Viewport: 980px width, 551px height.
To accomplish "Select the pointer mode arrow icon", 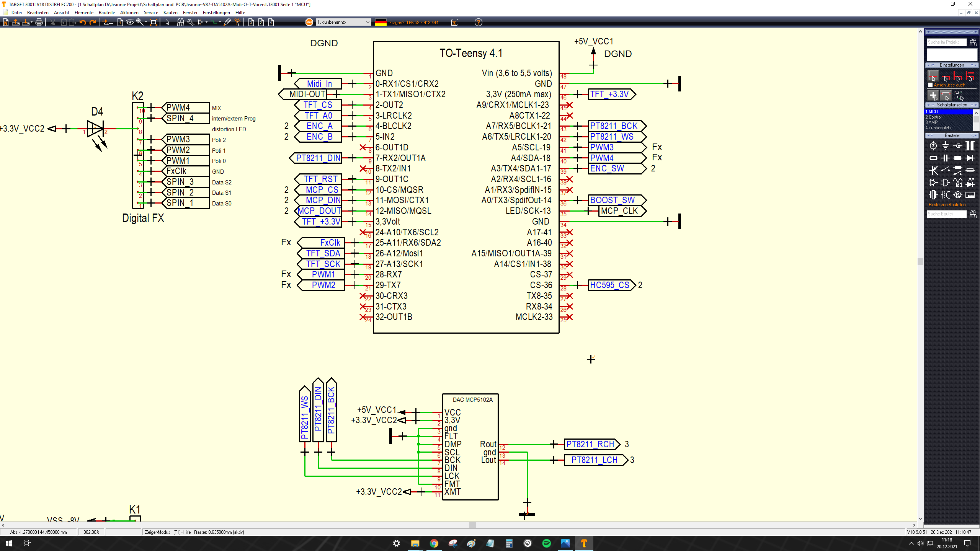I will 167,22.
